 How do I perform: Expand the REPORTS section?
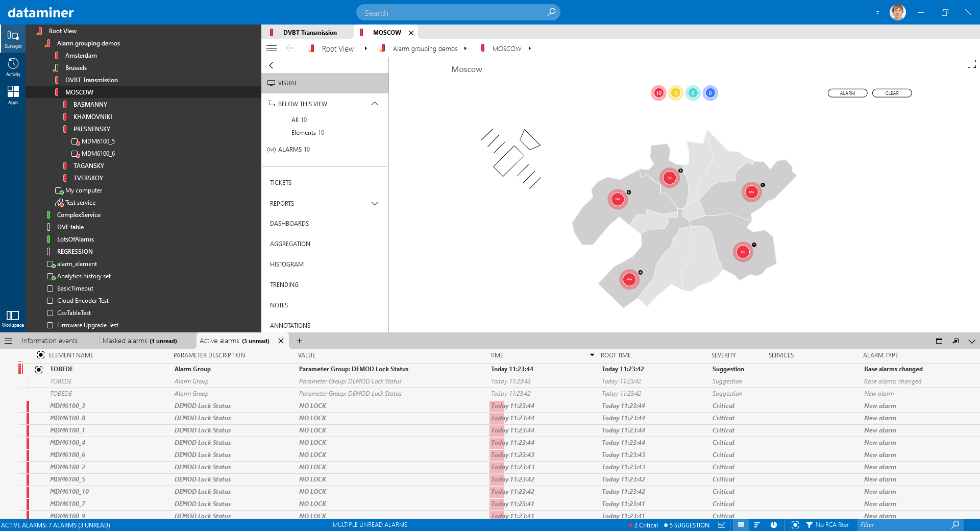(x=375, y=203)
